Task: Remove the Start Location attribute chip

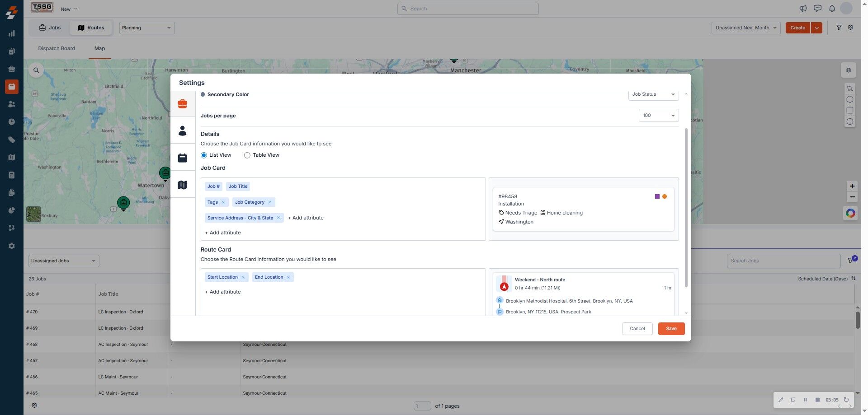Action: (x=243, y=277)
